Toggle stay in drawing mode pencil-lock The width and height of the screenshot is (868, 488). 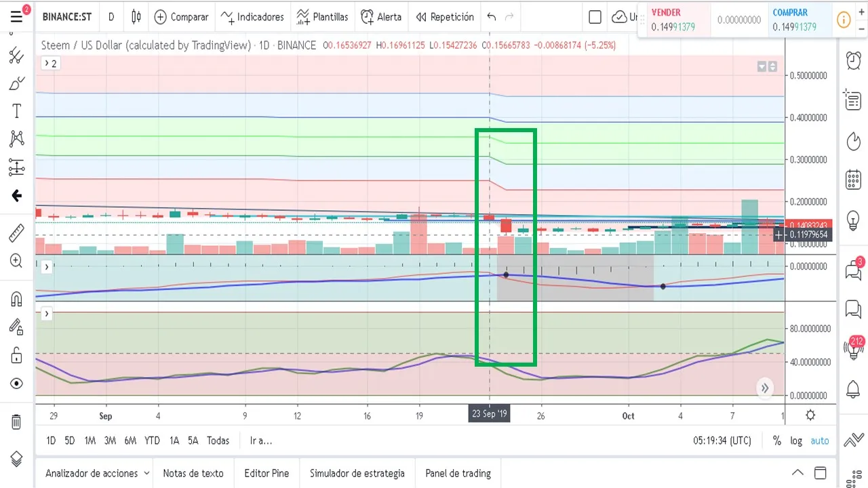point(16,327)
